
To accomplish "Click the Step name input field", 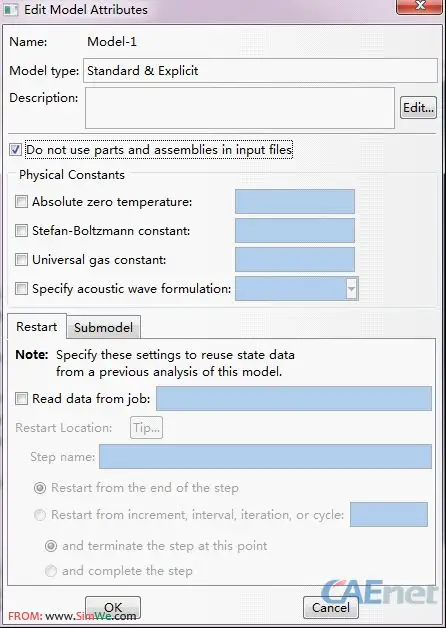I will (x=265, y=457).
